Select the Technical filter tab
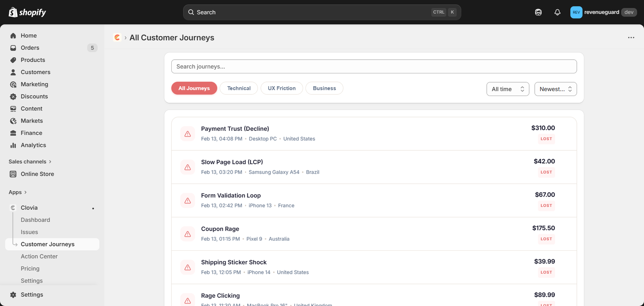The height and width of the screenshot is (306, 644). pos(239,88)
